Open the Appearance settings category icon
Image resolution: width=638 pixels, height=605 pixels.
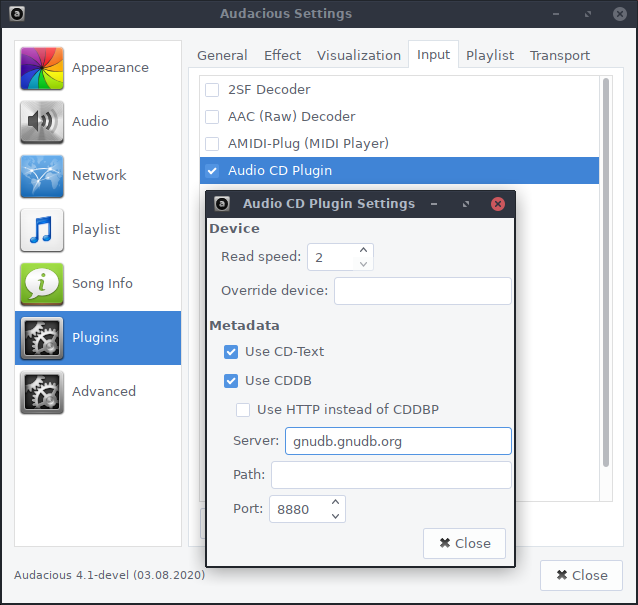coord(42,68)
